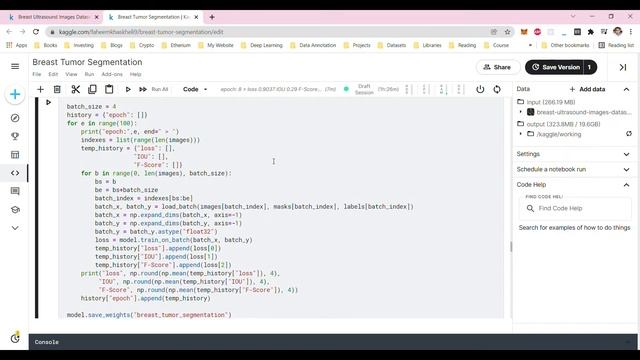Click the Add data button

click(587, 89)
